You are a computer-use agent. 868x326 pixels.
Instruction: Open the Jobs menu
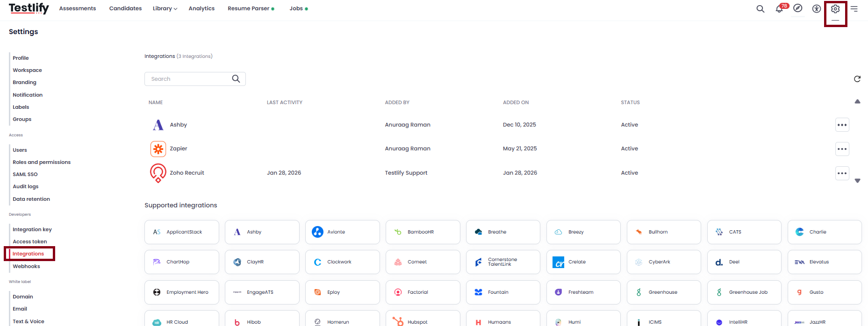click(x=299, y=8)
